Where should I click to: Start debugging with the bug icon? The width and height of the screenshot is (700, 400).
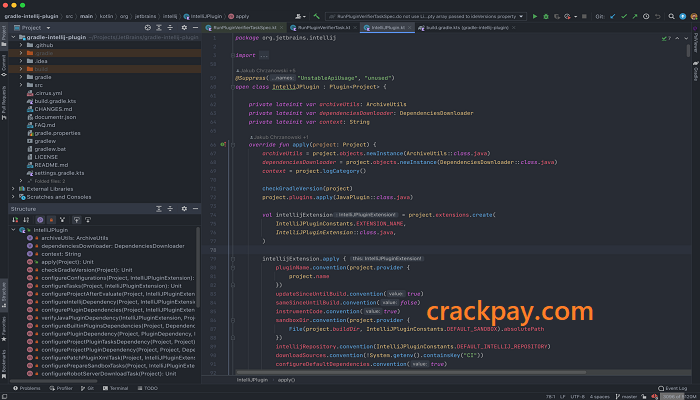click(546, 17)
